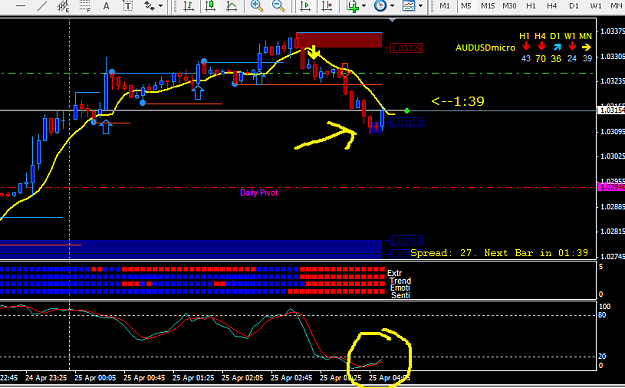Image resolution: width=625 pixels, height=388 pixels.
Task: Click the stochastic 20 level label
Action: pos(602,356)
